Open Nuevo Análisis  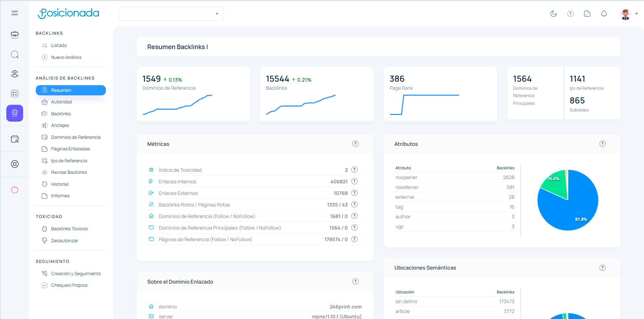tap(66, 57)
